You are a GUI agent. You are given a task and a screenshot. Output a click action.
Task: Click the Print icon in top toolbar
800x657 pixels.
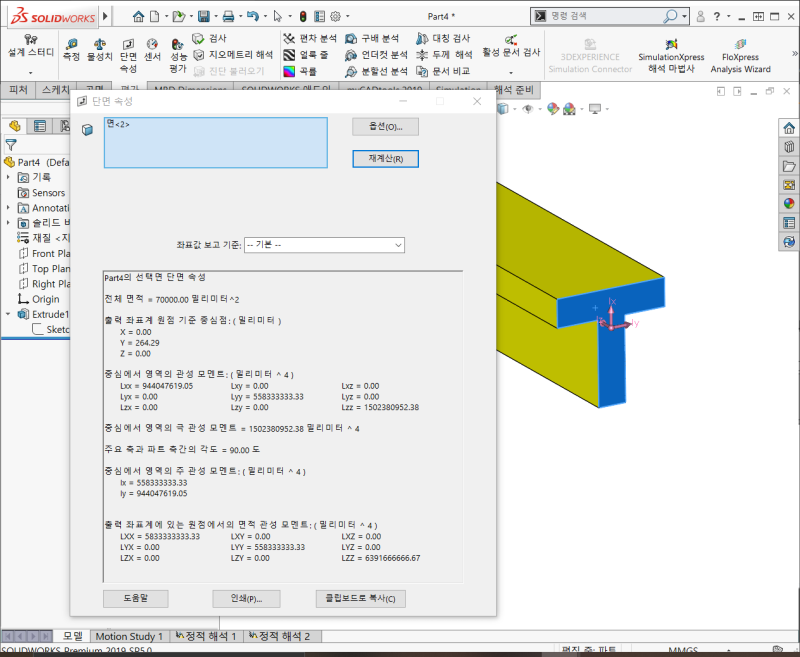[x=228, y=16]
